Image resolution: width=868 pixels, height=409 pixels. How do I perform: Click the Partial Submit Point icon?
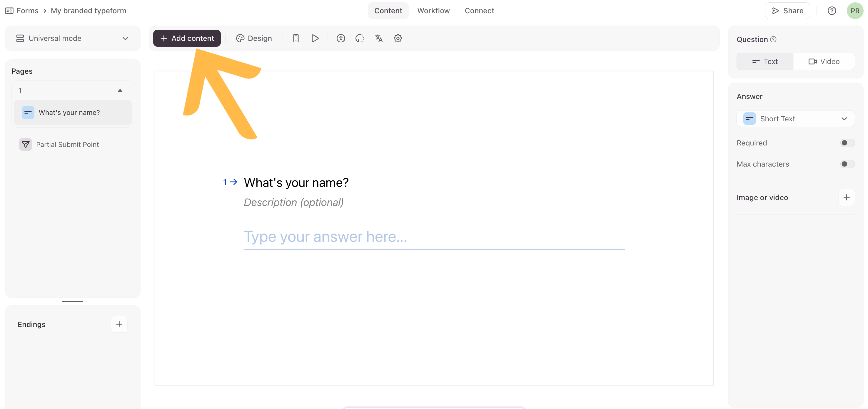tap(25, 144)
